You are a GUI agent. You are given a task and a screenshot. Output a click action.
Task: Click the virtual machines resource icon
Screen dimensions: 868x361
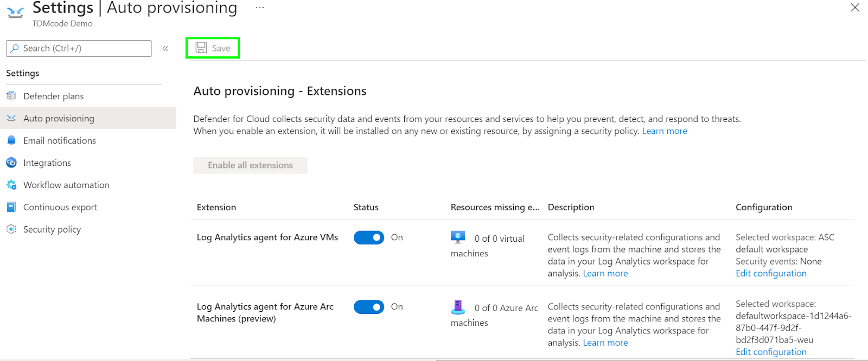(458, 237)
